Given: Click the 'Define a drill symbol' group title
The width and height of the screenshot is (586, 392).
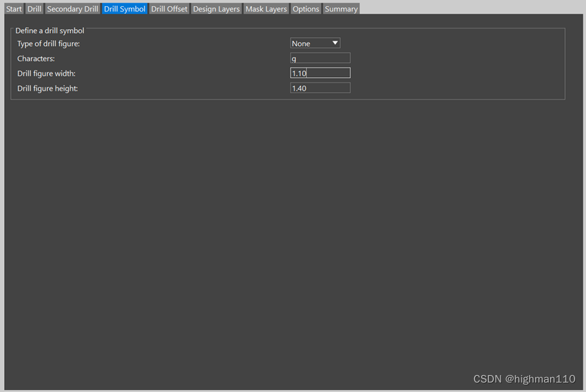Looking at the screenshot, I should (50, 30).
